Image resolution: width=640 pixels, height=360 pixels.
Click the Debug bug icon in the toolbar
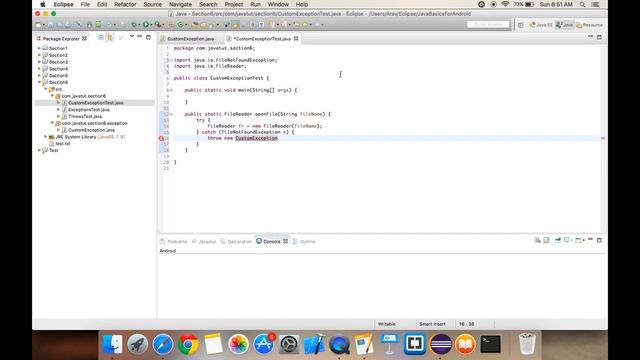(134, 25)
